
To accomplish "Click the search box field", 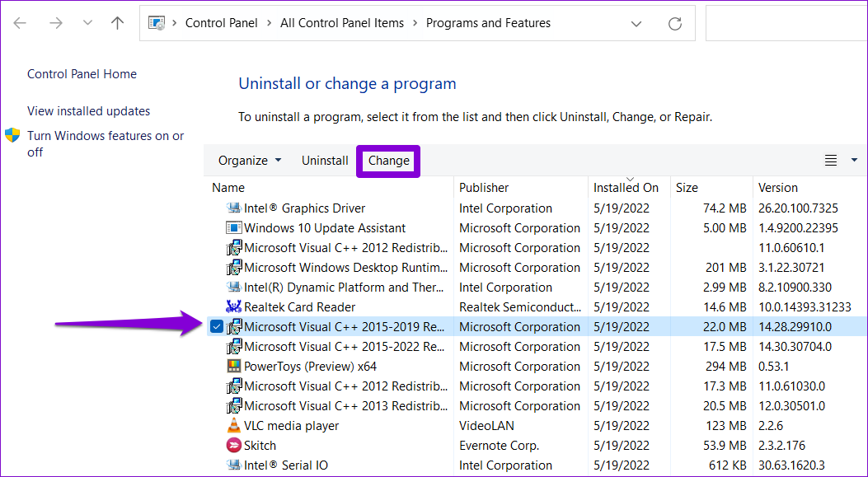I will tap(786, 23).
